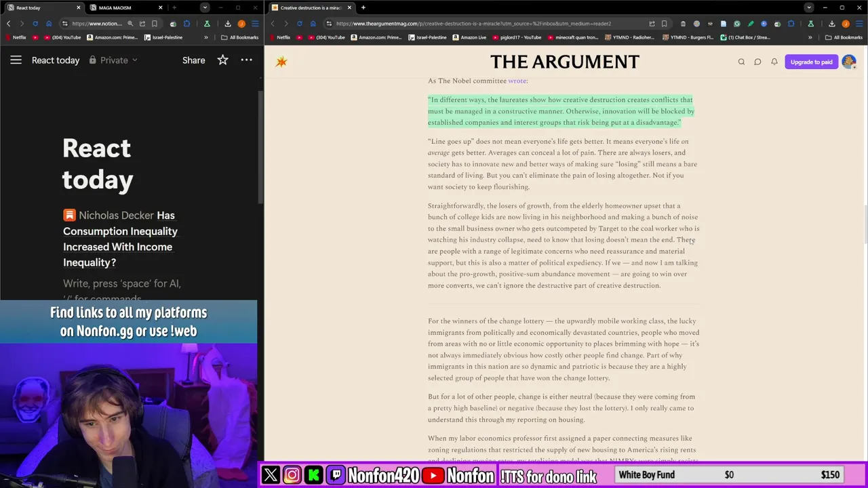Viewport: 868px width, 488px height.
Task: Close the MAGA MAOISM tab
Action: [161, 7]
